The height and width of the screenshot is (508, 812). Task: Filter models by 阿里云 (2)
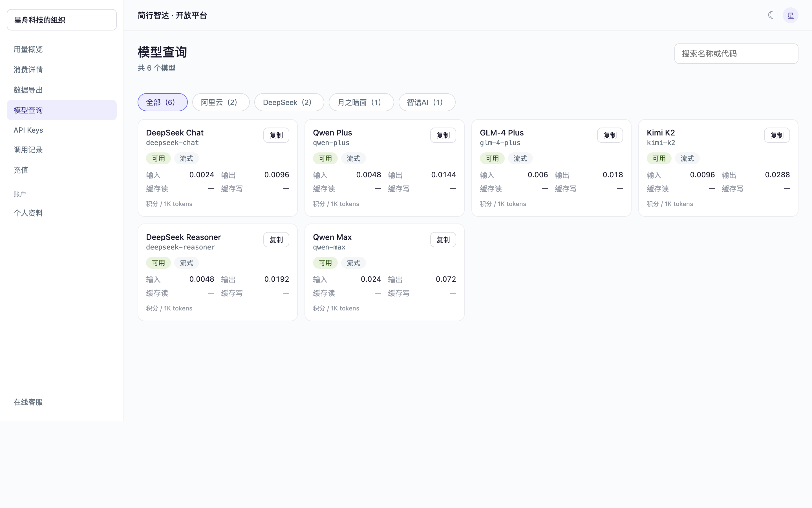click(221, 102)
